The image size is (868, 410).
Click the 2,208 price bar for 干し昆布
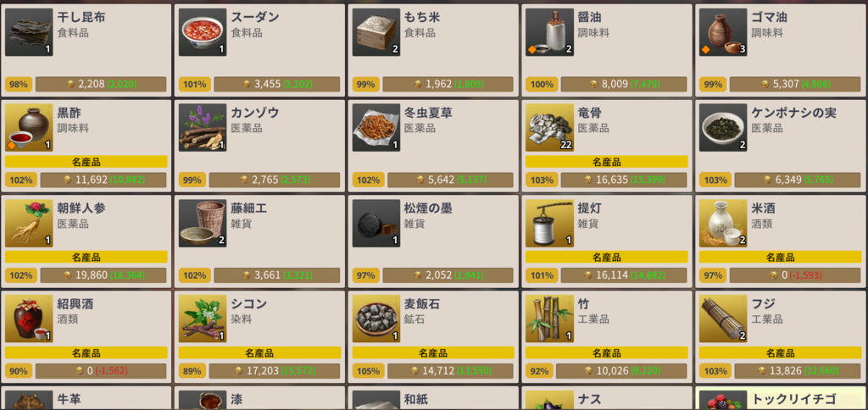coord(101,84)
